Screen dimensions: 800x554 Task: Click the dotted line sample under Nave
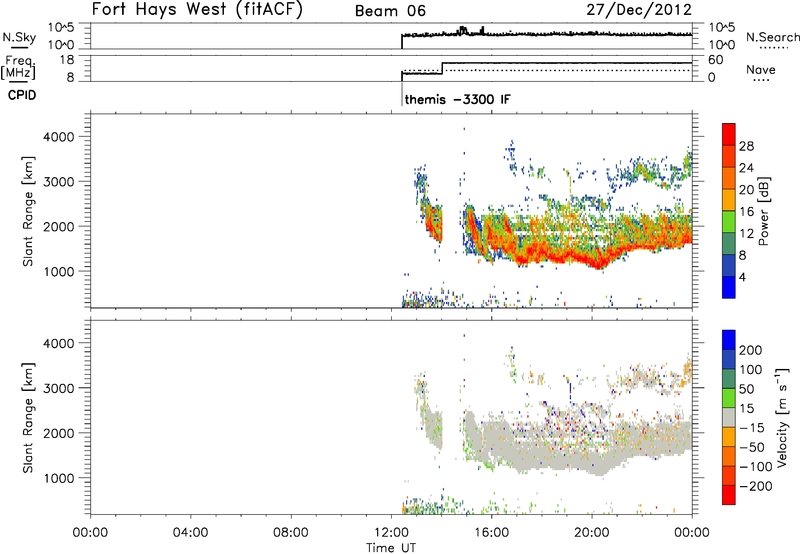point(761,80)
